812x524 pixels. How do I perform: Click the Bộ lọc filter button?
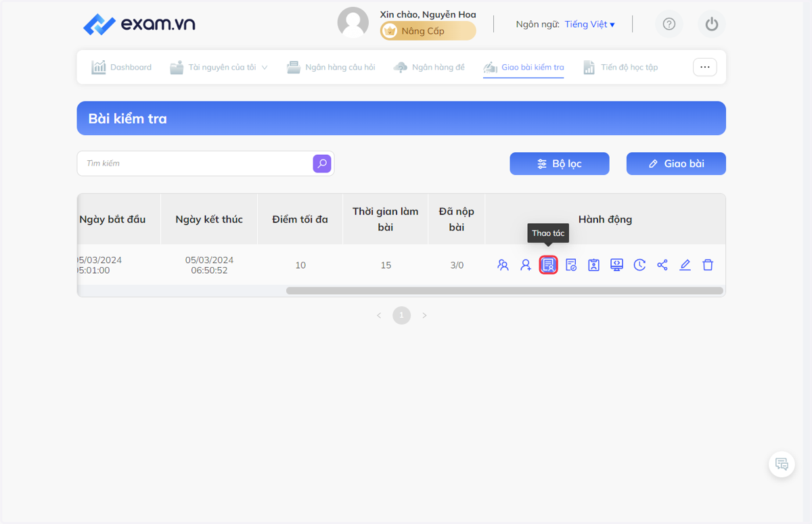(560, 164)
